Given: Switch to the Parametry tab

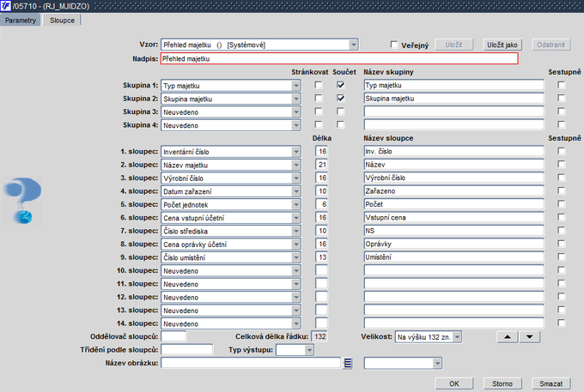Looking at the screenshot, I should pos(21,19).
